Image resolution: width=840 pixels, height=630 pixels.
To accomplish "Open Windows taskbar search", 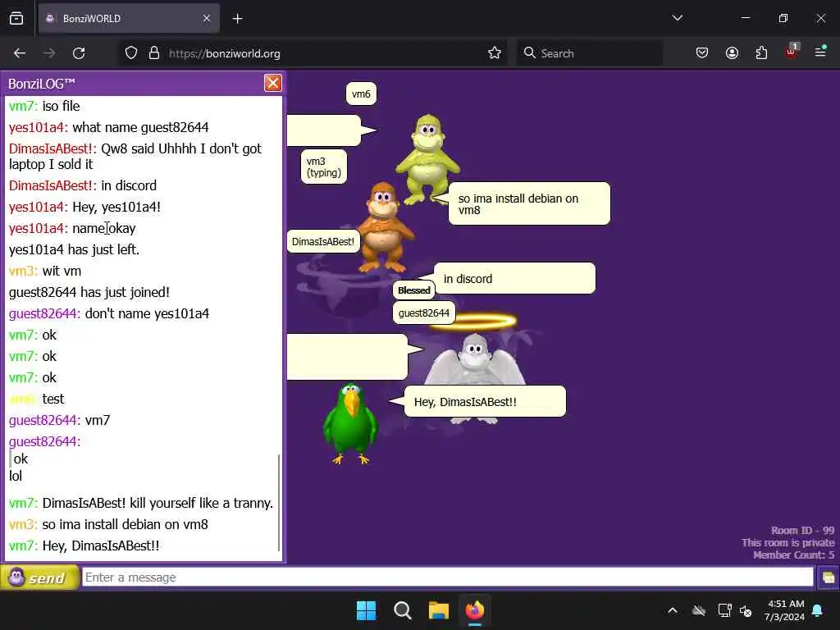I will [402, 610].
